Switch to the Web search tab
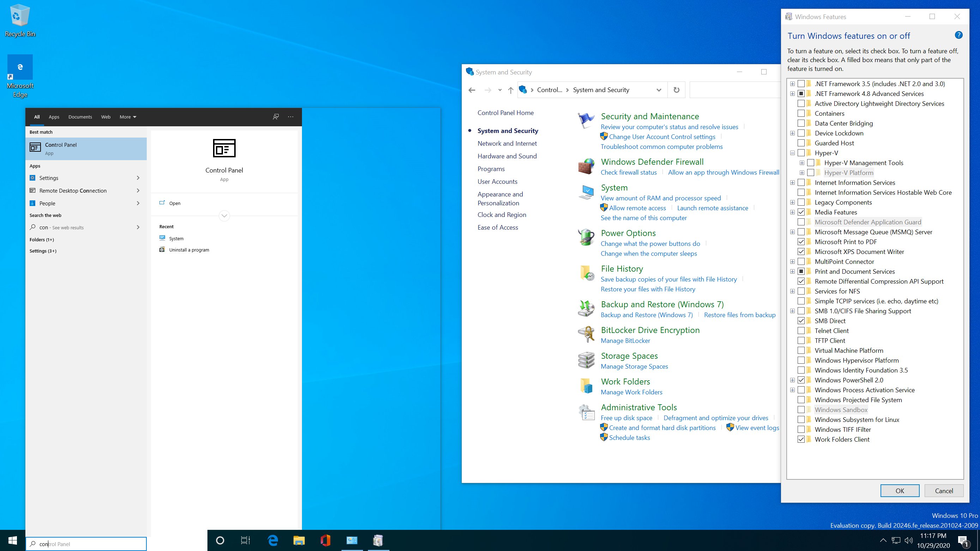 click(106, 117)
